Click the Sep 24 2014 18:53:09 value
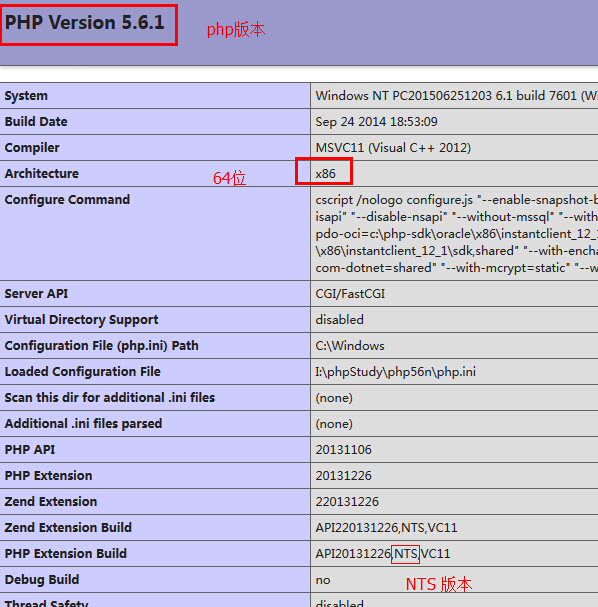Screen dimensions: 598x607 [376, 122]
